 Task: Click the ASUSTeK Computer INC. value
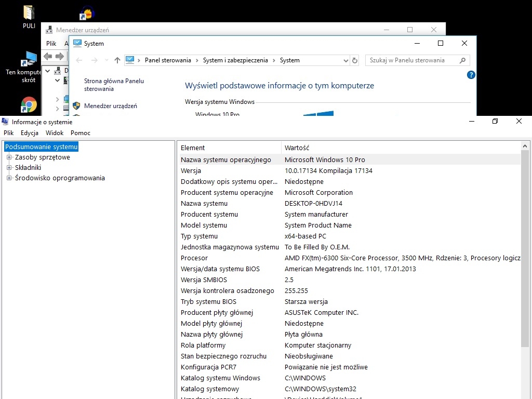pos(322,312)
